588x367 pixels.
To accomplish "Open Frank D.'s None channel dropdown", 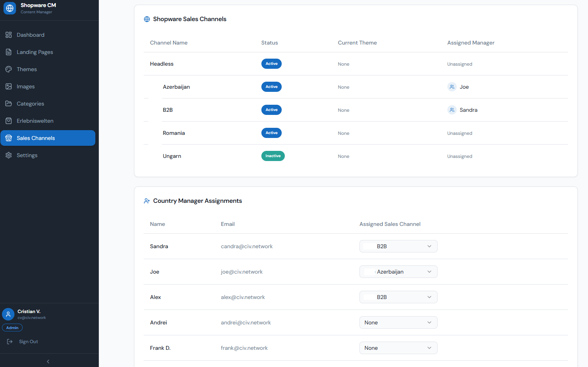I will click(x=398, y=348).
